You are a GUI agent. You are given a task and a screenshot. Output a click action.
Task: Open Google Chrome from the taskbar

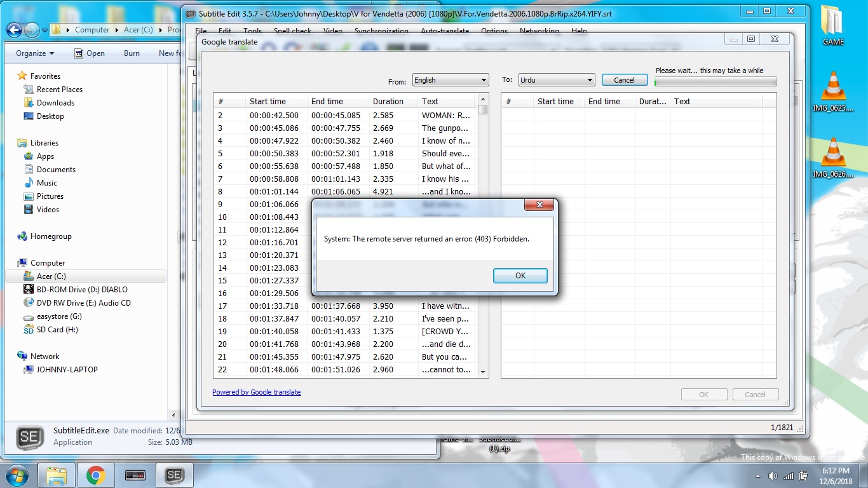click(96, 475)
